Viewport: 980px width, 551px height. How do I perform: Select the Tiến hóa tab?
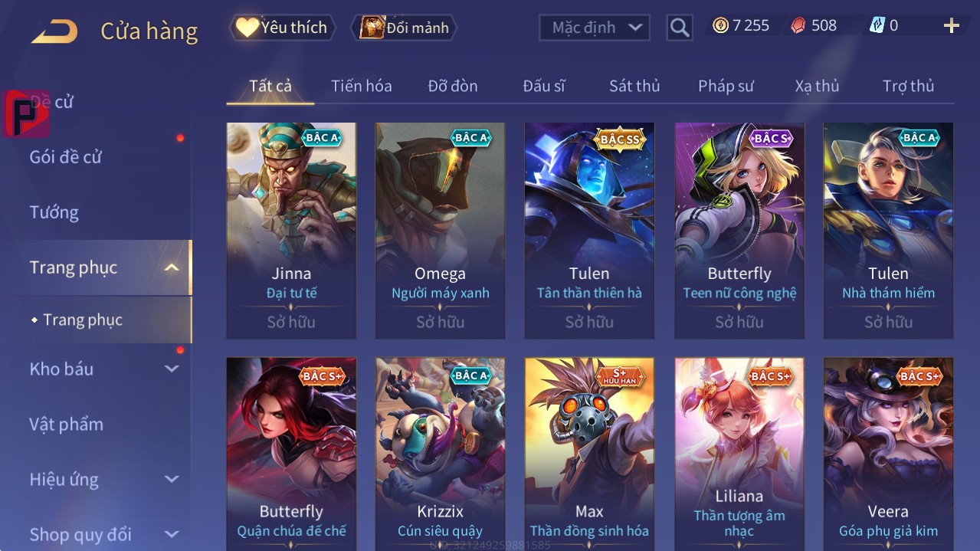(362, 86)
